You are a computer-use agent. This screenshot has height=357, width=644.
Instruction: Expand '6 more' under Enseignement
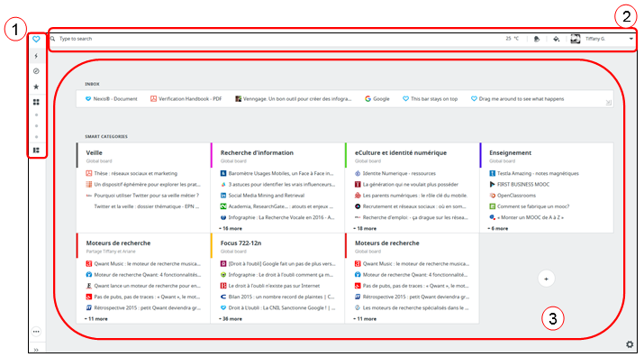tap(498, 228)
